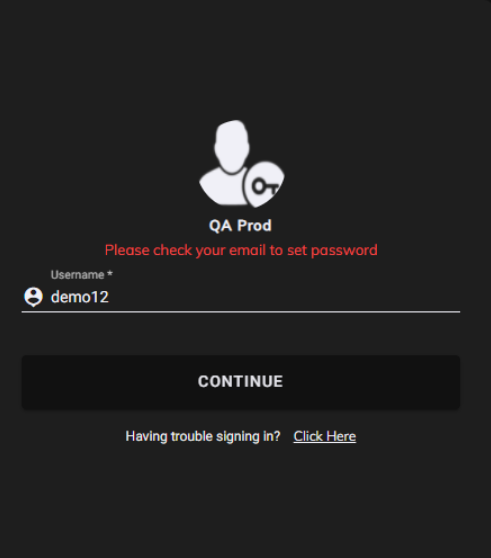The height and width of the screenshot is (558, 491).
Task: Focus the Username input field
Action: [241, 297]
